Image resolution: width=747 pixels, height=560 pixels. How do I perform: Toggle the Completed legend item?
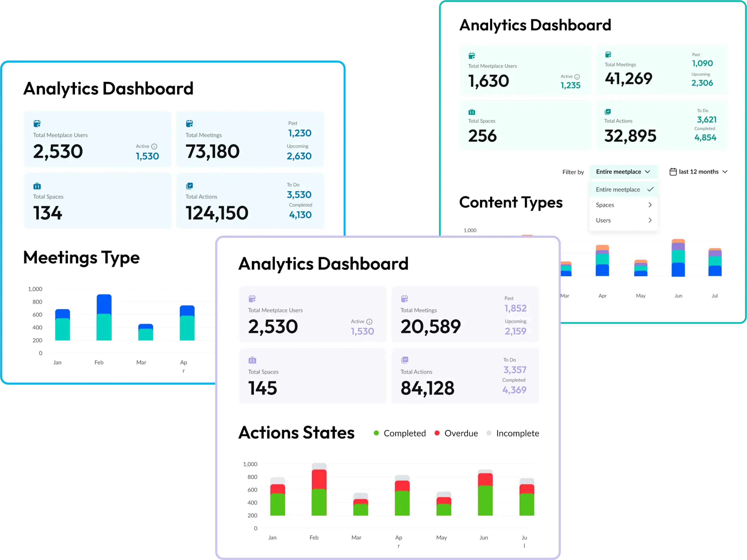[400, 433]
